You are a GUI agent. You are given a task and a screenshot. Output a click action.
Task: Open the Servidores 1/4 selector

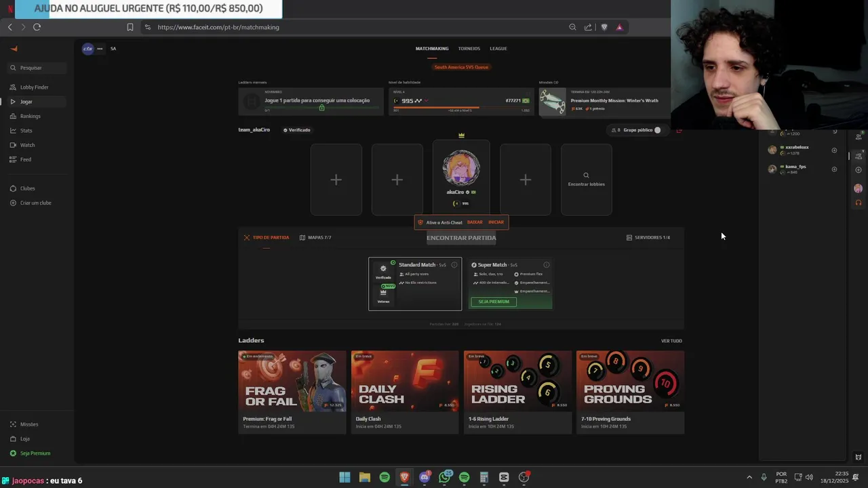[648, 238]
